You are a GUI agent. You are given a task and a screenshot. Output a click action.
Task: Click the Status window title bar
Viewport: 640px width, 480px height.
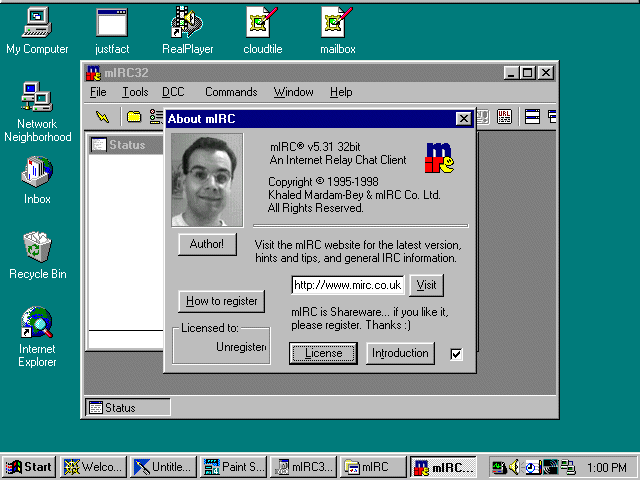127,145
